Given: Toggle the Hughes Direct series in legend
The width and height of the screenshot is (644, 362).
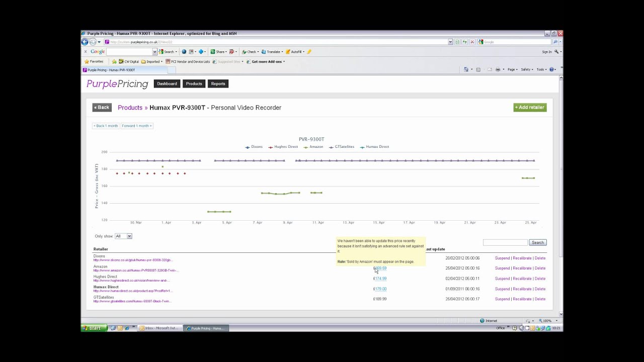Looking at the screenshot, I should 283,147.
